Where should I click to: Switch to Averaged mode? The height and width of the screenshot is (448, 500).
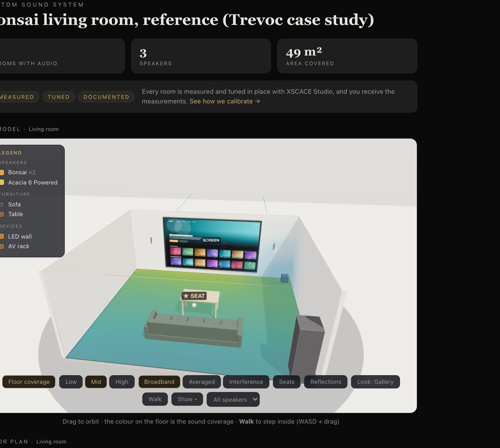click(202, 382)
